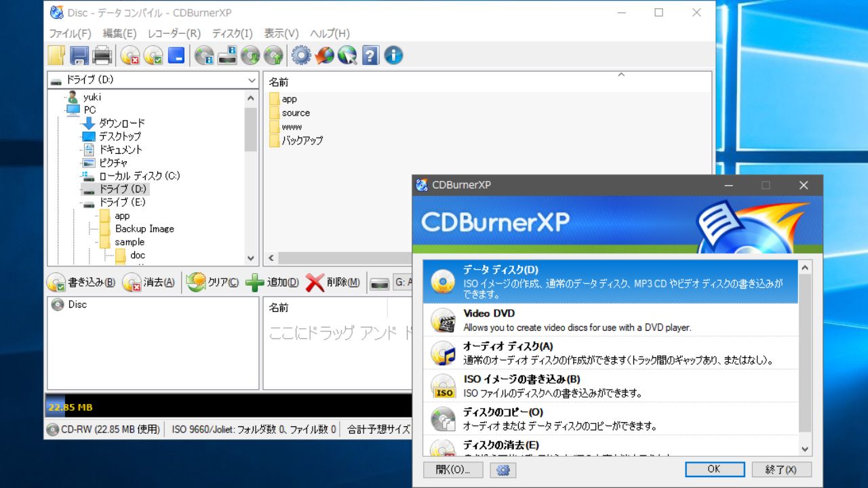The image size is (868, 488).
Task: Select ローカル ディスク (C:) in the tree
Action: (139, 176)
